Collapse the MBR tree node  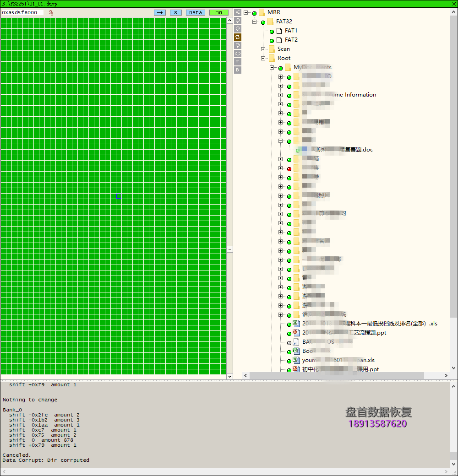click(246, 12)
